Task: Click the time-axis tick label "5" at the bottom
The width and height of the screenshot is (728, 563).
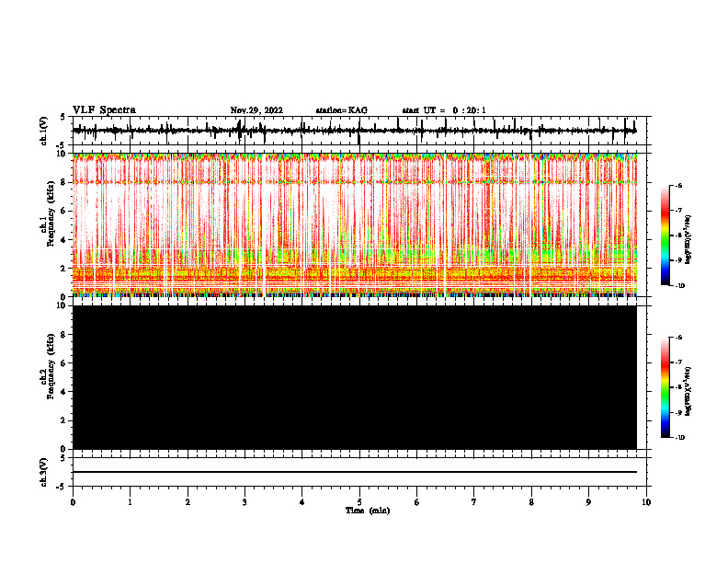Action: pos(359,502)
